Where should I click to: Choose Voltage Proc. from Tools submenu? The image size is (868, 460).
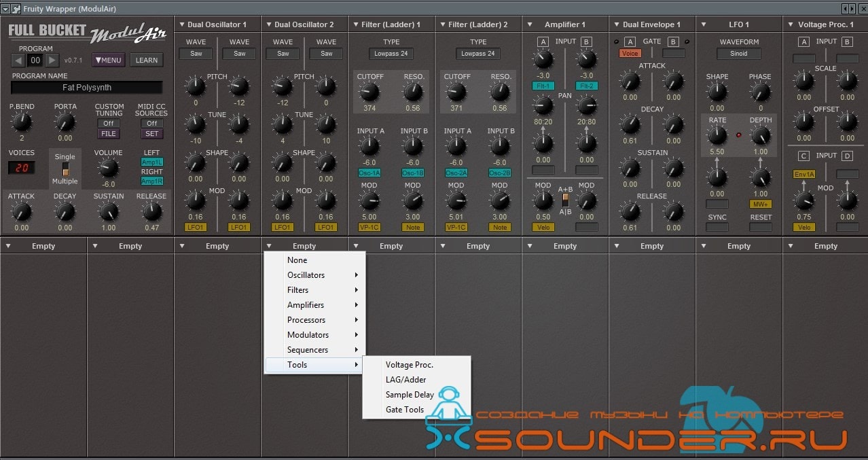pyautogui.click(x=416, y=365)
